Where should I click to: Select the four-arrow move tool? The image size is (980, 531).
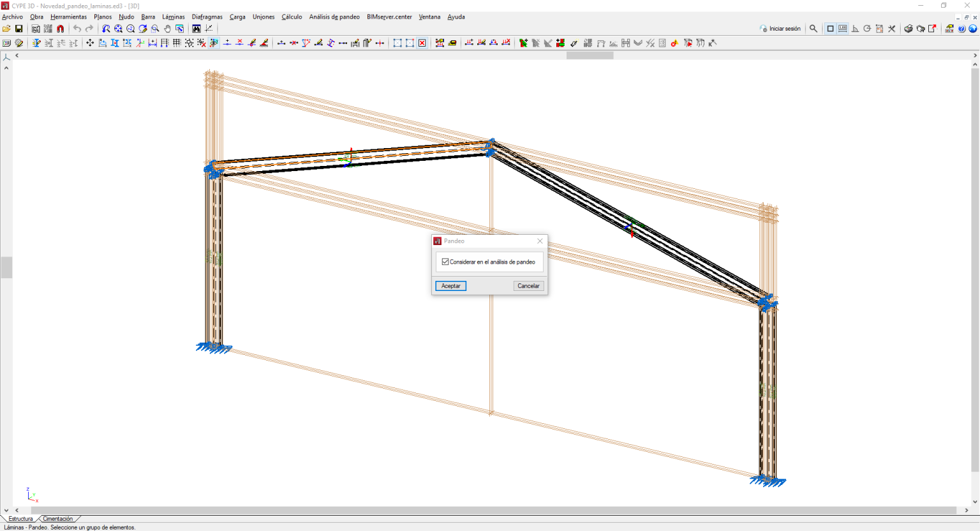point(90,43)
